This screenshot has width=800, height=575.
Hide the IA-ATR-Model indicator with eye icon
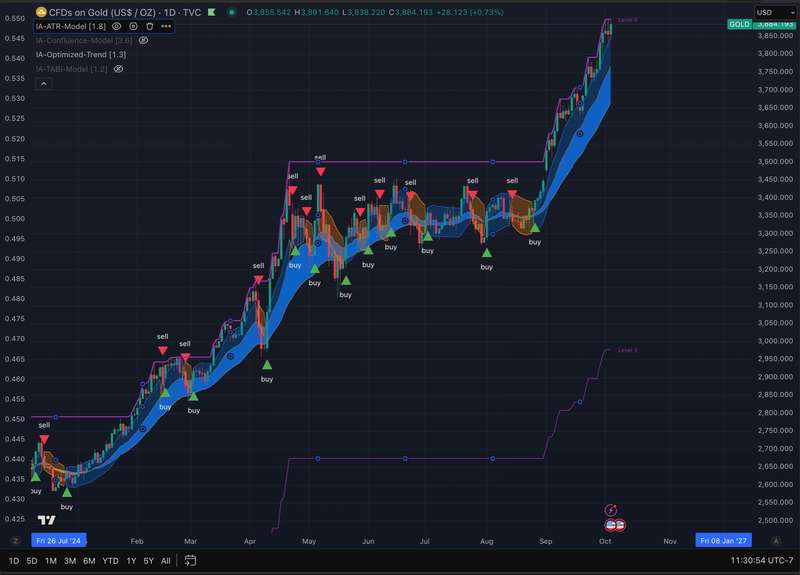(x=117, y=26)
